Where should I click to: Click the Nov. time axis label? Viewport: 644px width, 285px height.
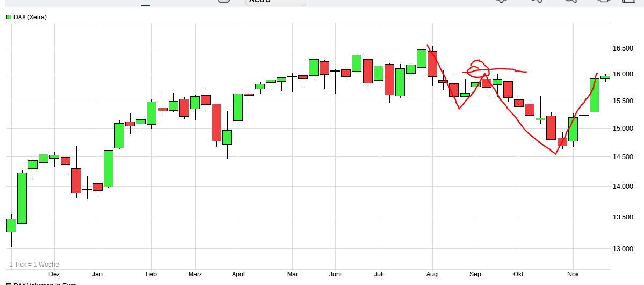click(x=573, y=274)
